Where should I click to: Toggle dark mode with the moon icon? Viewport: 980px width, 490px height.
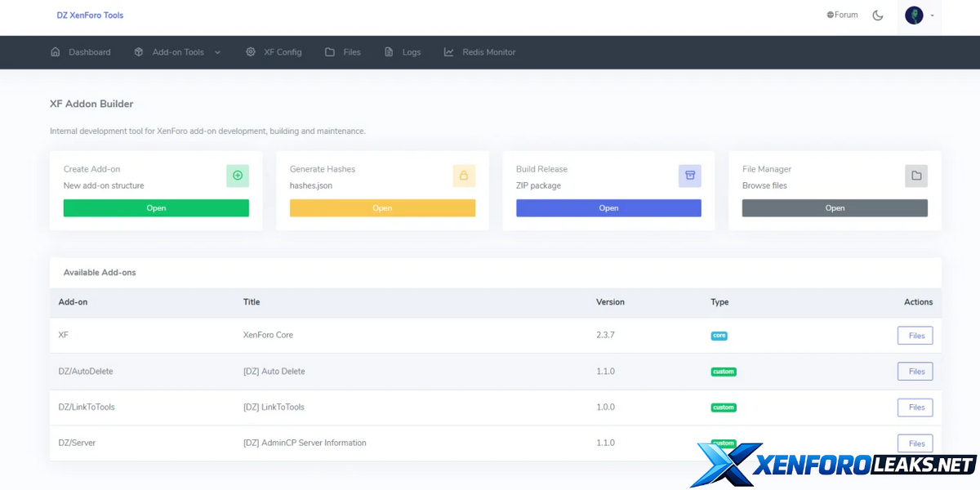[x=878, y=16]
